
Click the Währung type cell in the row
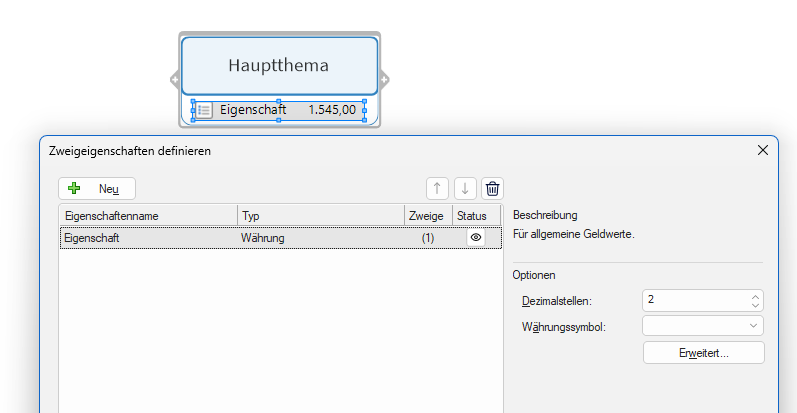263,238
